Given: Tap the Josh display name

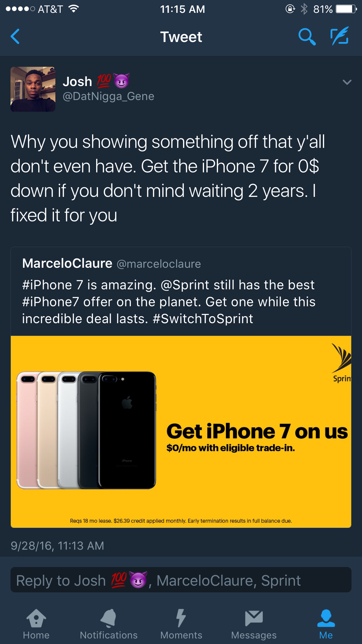Looking at the screenshot, I should 78,81.
